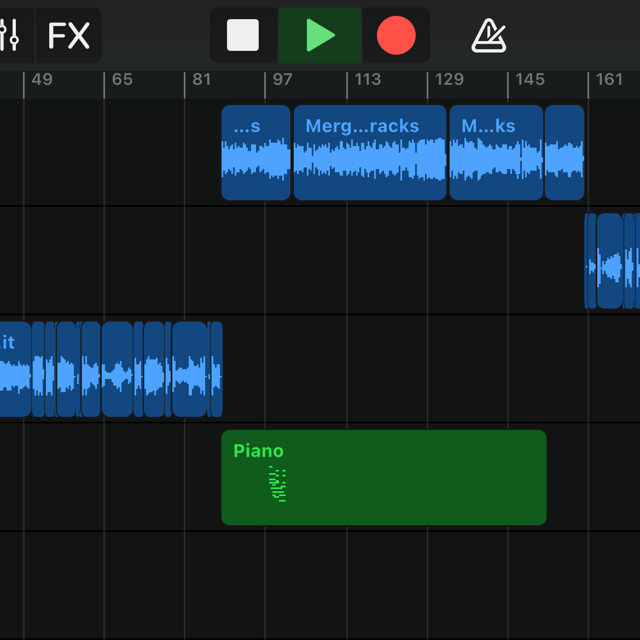Start playback with the green play button
The height and width of the screenshot is (640, 640).
tap(320, 35)
